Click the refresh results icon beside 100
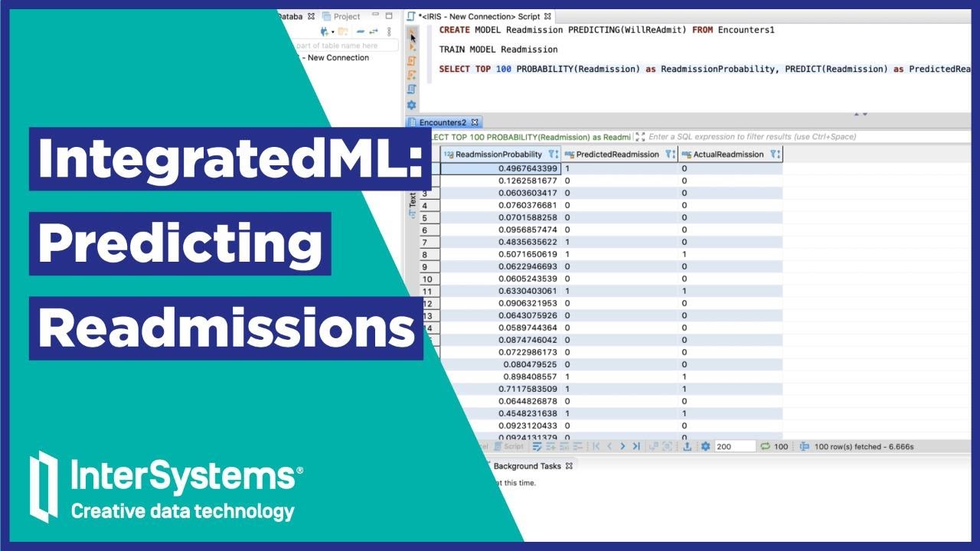 pos(765,446)
